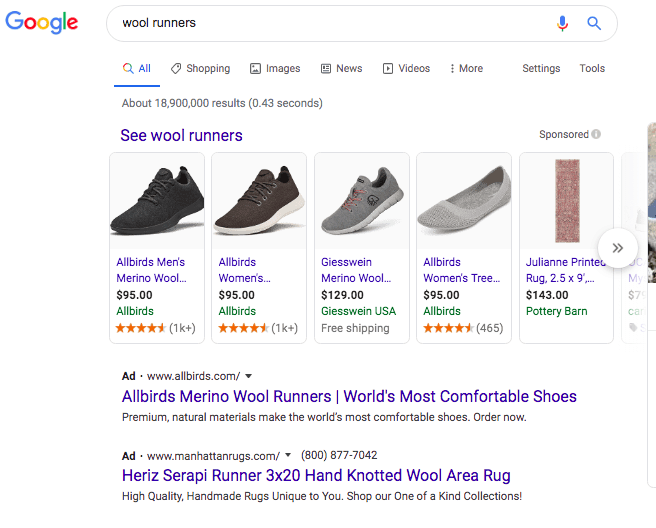Click the $143.00 price
656x528 pixels.
tap(547, 295)
